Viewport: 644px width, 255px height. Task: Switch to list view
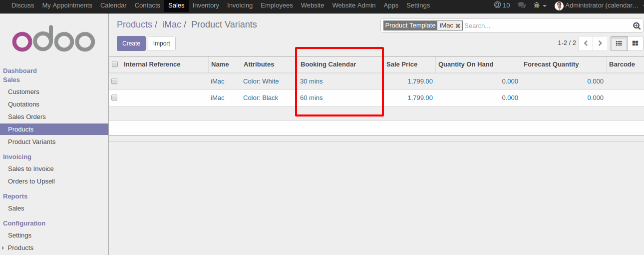[x=619, y=43]
